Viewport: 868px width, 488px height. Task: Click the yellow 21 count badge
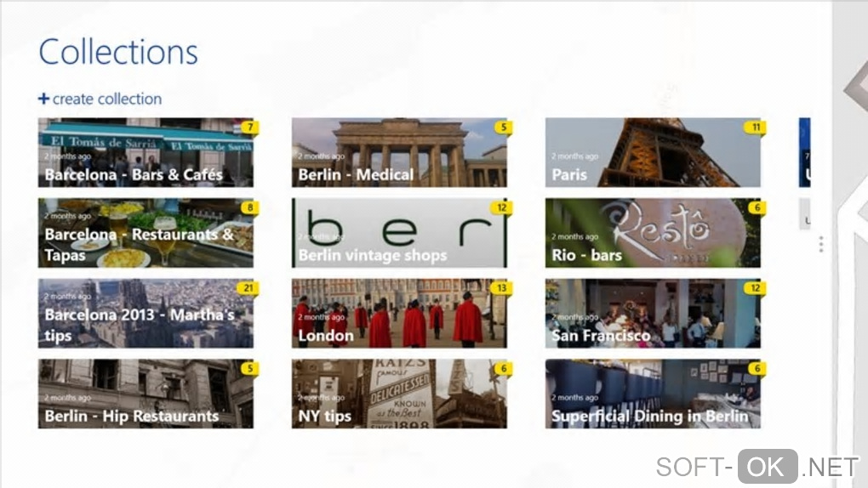point(248,288)
